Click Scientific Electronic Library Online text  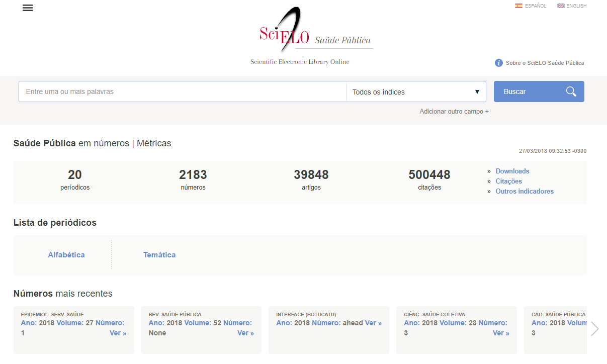tap(300, 62)
